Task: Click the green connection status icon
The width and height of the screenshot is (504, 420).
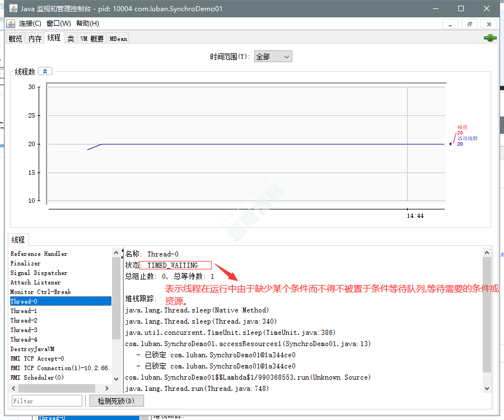Action: pyautogui.click(x=490, y=38)
